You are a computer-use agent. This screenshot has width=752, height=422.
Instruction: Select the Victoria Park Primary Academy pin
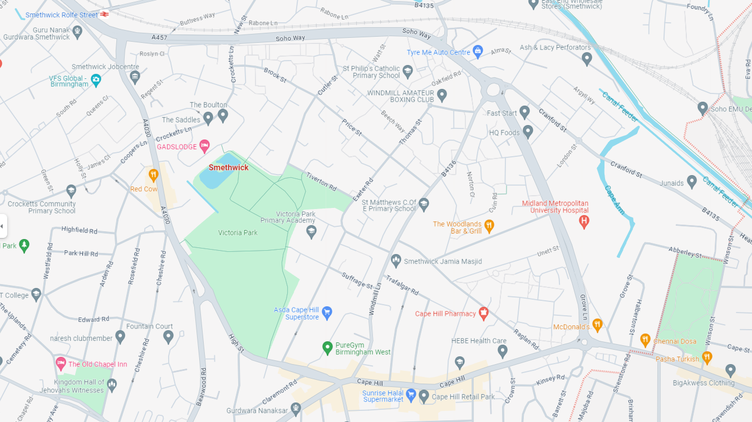coord(311,233)
